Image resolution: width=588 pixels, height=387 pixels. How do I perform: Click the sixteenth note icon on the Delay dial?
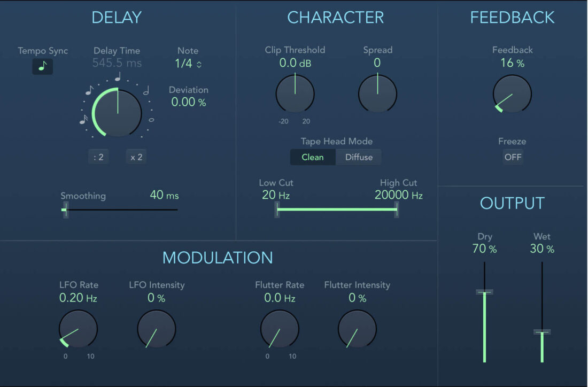tap(83, 119)
